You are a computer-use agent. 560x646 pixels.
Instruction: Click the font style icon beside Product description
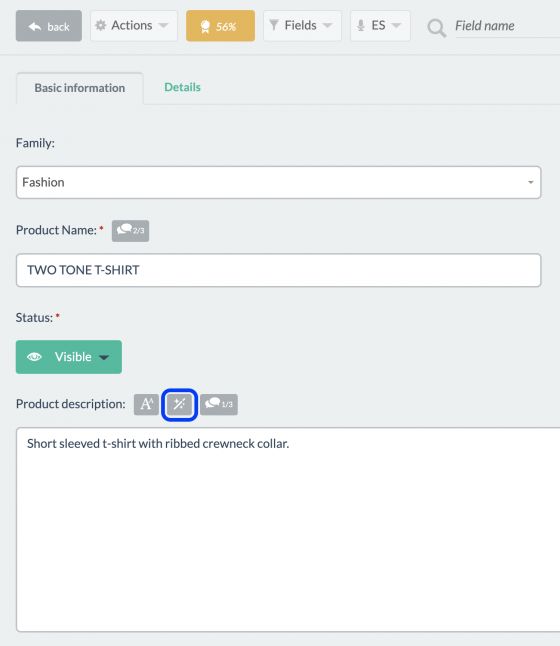pyautogui.click(x=146, y=404)
